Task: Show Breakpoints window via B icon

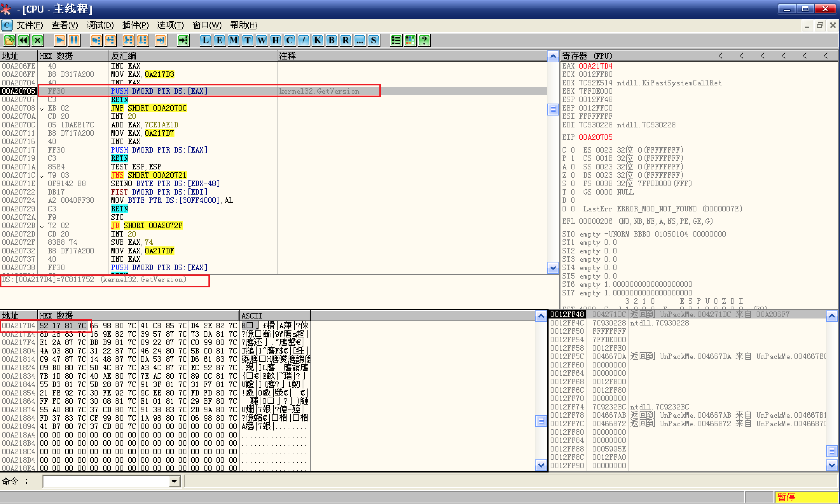Action: tap(331, 40)
